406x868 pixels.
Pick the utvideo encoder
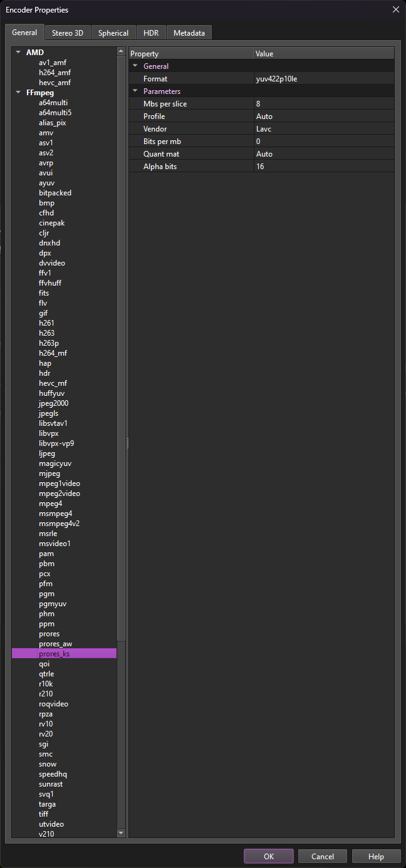(x=51, y=824)
